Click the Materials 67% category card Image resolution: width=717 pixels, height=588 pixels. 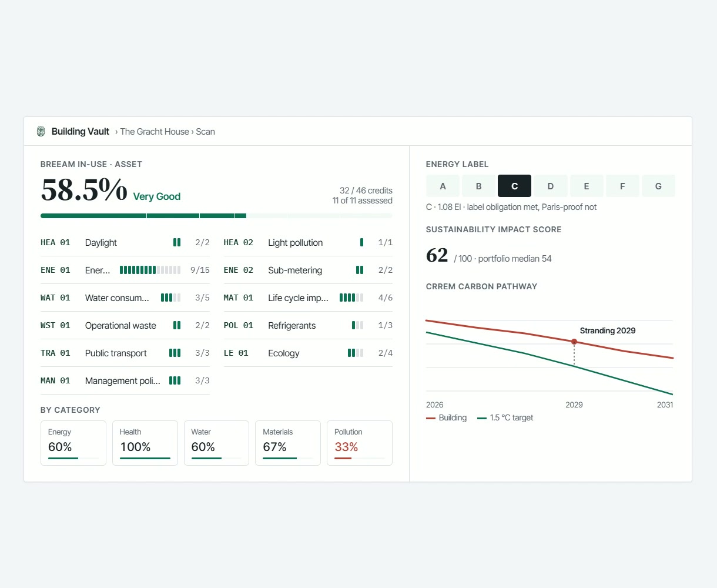288,443
